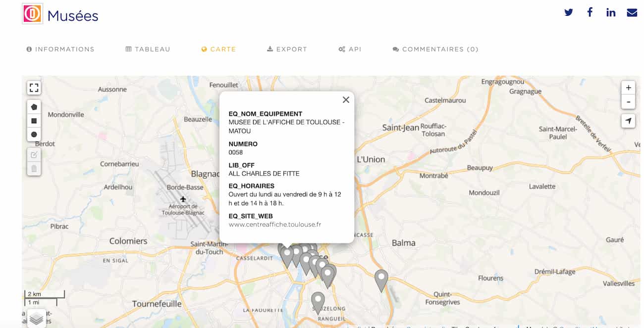Toggle fullscreen map view
The width and height of the screenshot is (644, 328).
point(34,88)
